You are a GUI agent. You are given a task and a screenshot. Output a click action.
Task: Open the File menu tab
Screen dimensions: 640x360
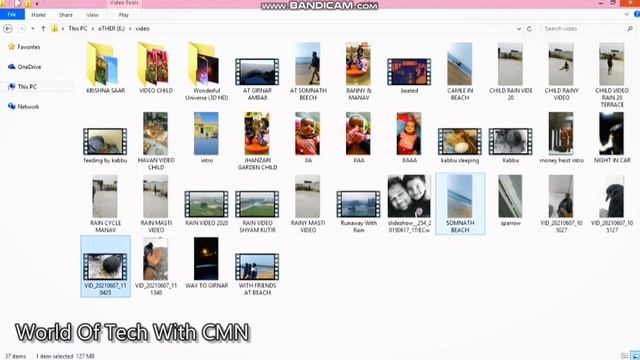tap(12, 15)
